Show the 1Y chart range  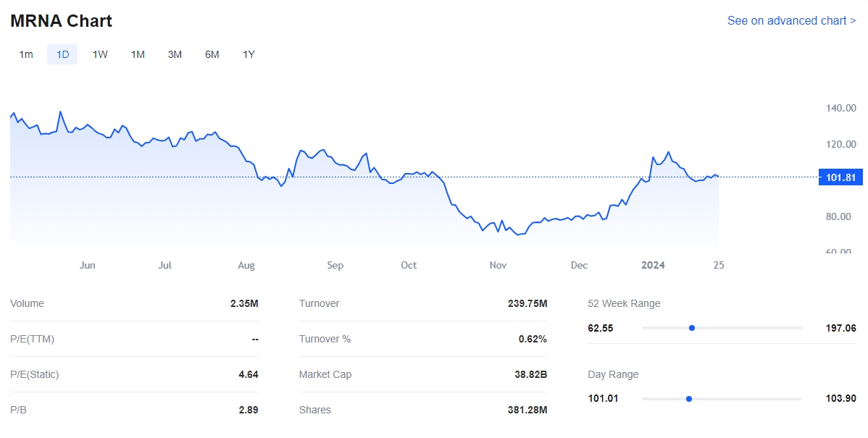point(249,54)
